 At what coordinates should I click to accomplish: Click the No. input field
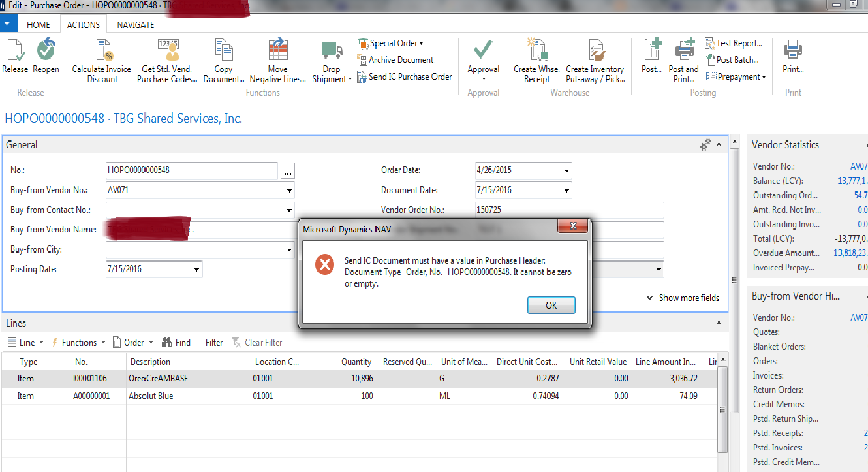tap(192, 171)
